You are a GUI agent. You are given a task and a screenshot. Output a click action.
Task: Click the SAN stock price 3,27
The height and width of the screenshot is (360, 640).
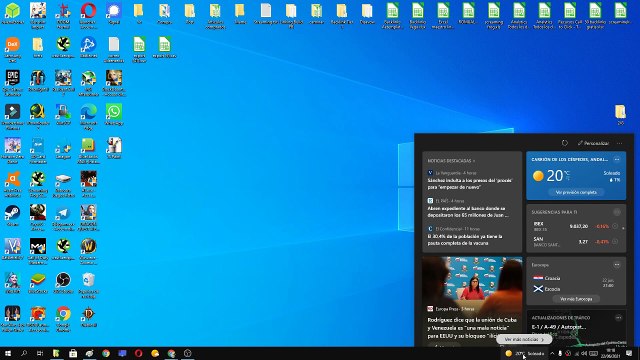point(583,242)
